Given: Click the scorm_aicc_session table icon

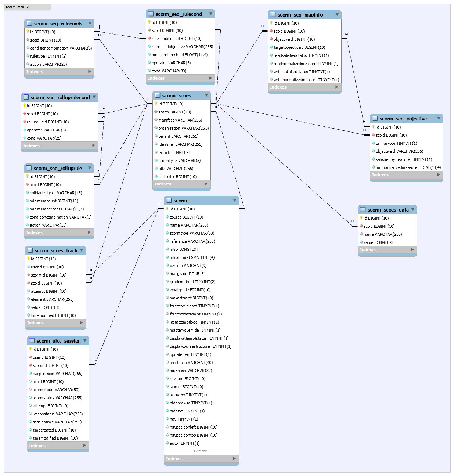Looking at the screenshot, I should [32, 341].
